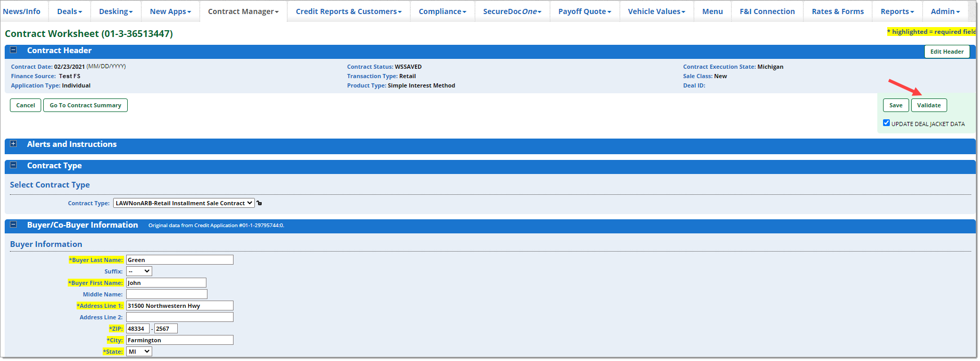Click the Cancel button

tap(26, 105)
